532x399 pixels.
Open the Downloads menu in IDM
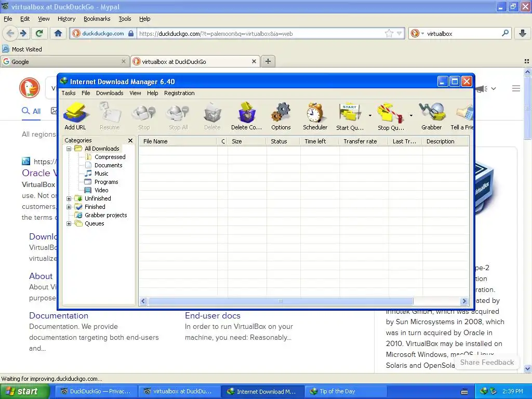110,93
